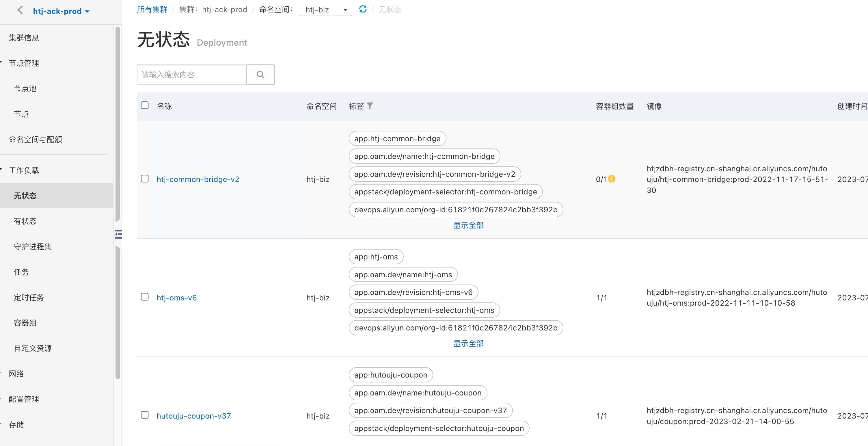Click the 1/1 pod count for hutouju-coupon-v37
The width and height of the screenshot is (868, 446).
pos(601,416)
